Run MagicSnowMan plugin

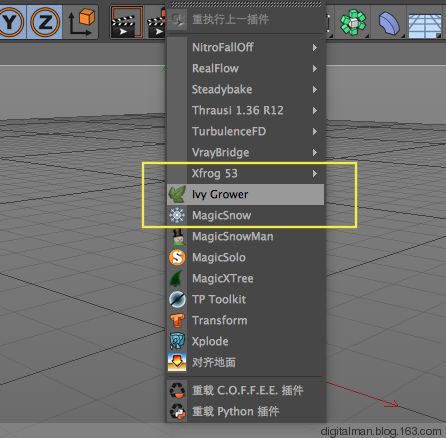point(245,236)
